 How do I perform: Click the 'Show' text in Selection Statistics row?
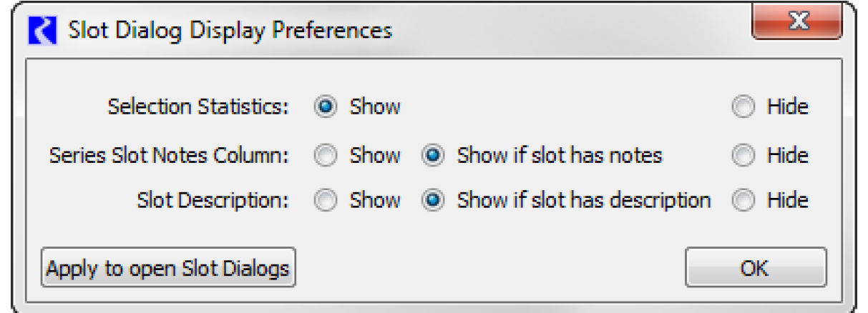375,107
